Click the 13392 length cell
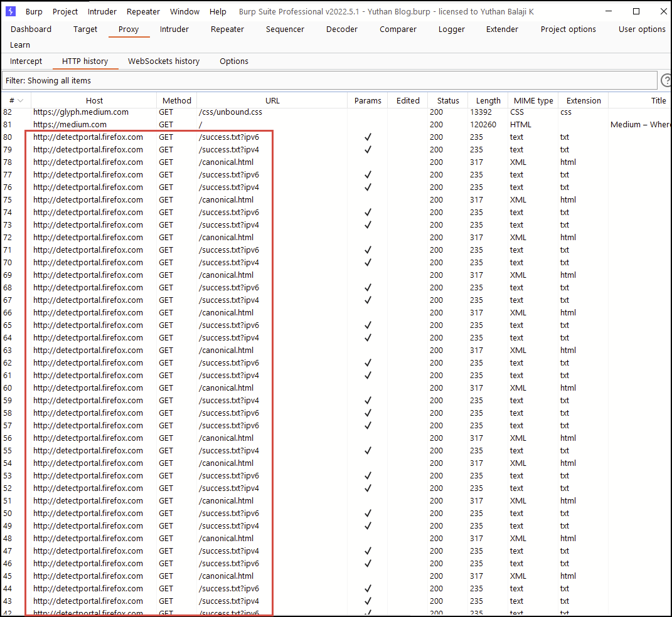The width and height of the screenshot is (672, 617). coord(481,112)
